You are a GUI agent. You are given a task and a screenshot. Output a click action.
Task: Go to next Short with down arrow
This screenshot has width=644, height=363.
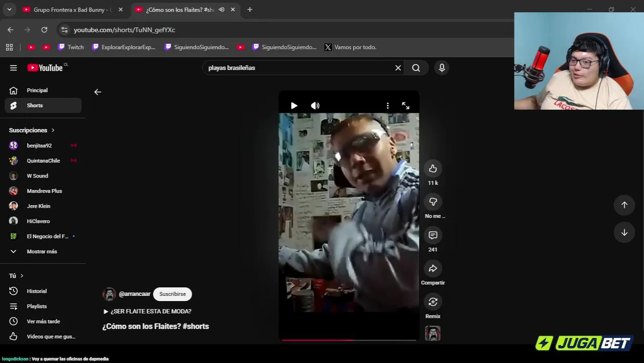pos(624,232)
